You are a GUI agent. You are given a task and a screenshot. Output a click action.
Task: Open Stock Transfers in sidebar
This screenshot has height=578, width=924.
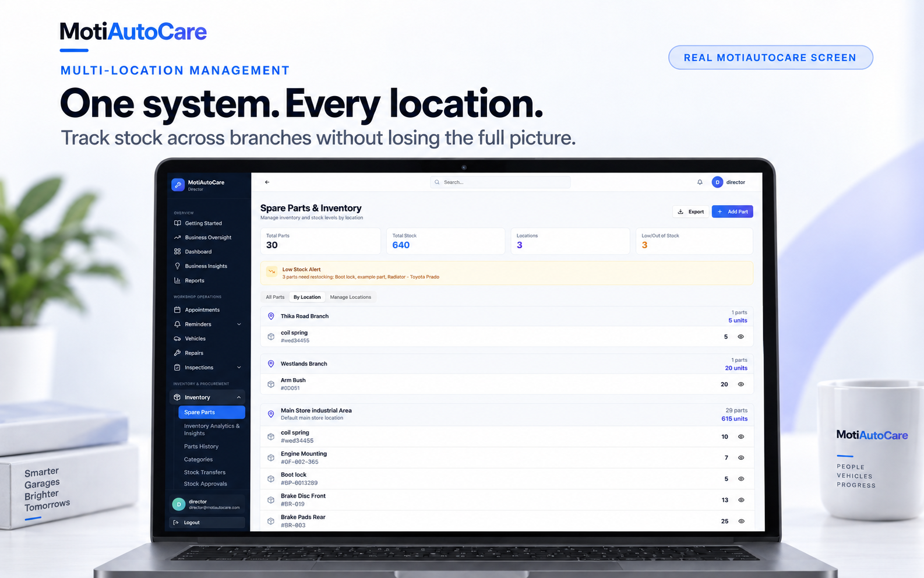[x=204, y=472]
